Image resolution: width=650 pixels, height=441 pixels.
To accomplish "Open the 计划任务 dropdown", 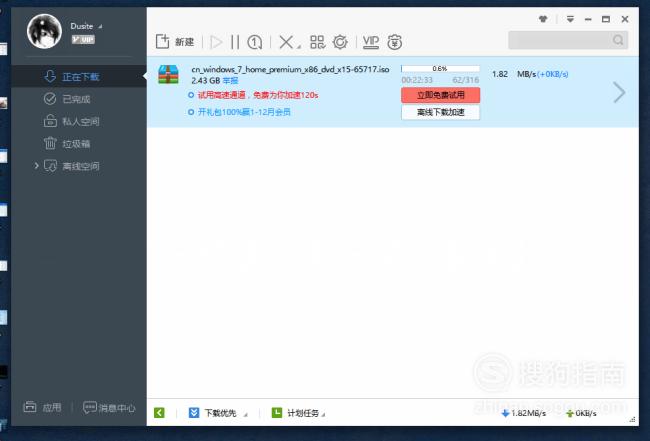I will click(x=298, y=413).
